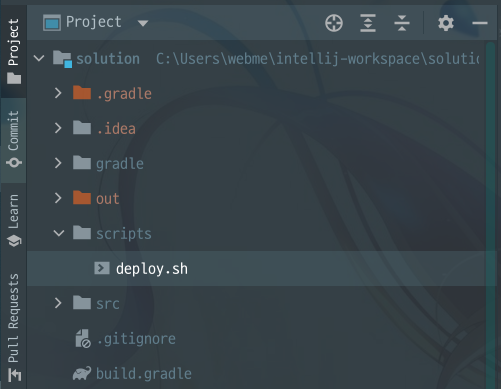Click the vertical scrollbar of project tree
This screenshot has height=389, width=501.
[x=490, y=213]
